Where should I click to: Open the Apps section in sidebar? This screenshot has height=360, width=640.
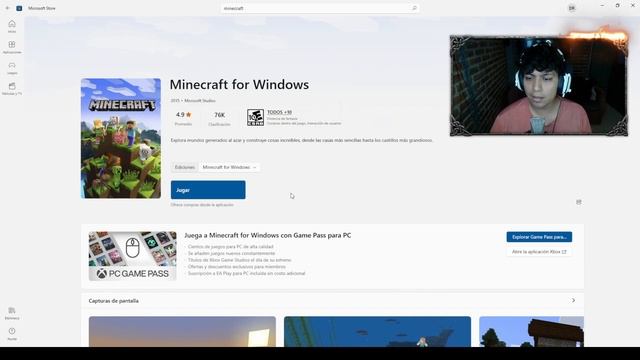click(12, 47)
